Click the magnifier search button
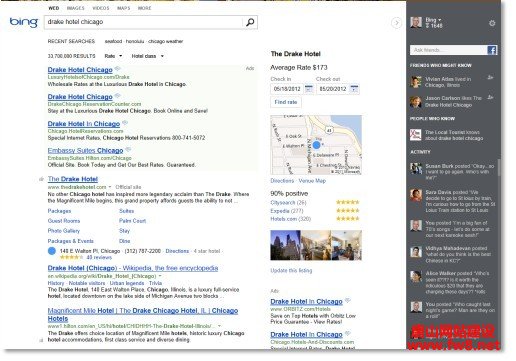Viewport: 516px width, 361px height. coord(250,22)
